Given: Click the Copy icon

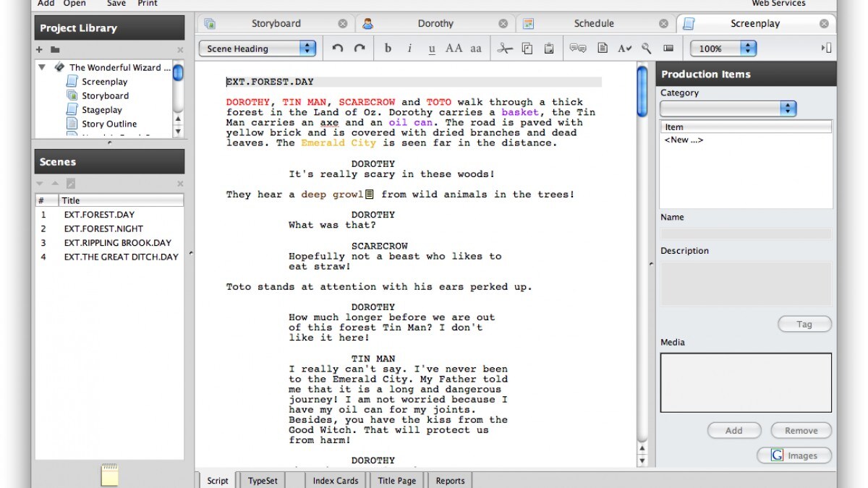Looking at the screenshot, I should point(526,48).
